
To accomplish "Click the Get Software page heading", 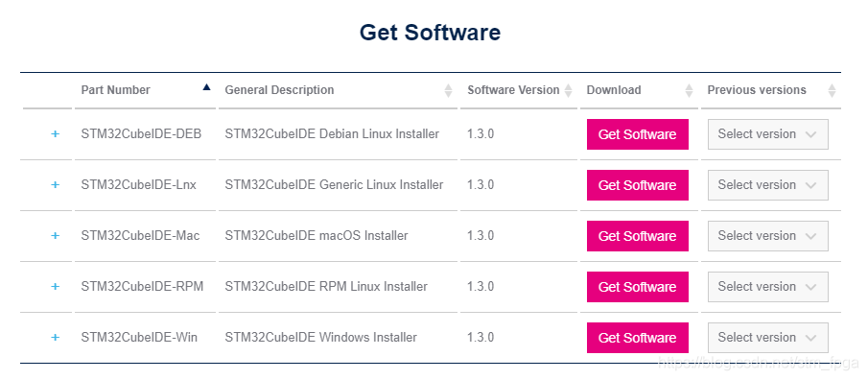I will click(x=430, y=32).
